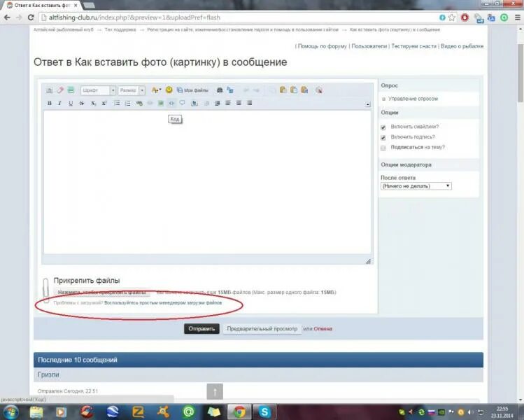Bookmark this page with the star
Screen dimensions: 524x420
452,17
